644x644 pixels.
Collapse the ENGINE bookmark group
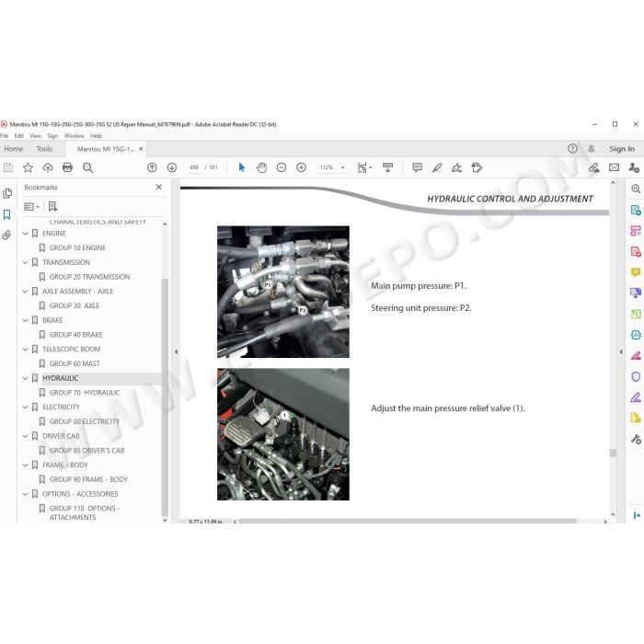(25, 234)
